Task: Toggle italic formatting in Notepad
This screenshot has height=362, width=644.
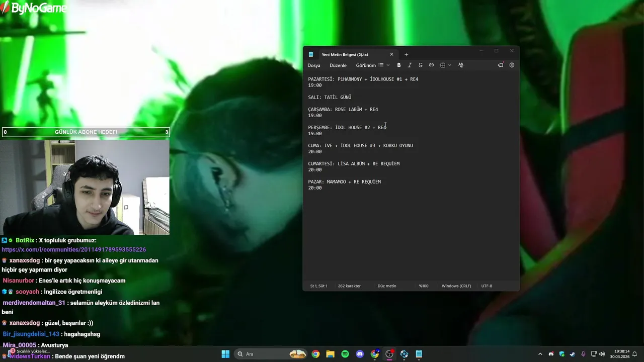Action: click(x=410, y=65)
